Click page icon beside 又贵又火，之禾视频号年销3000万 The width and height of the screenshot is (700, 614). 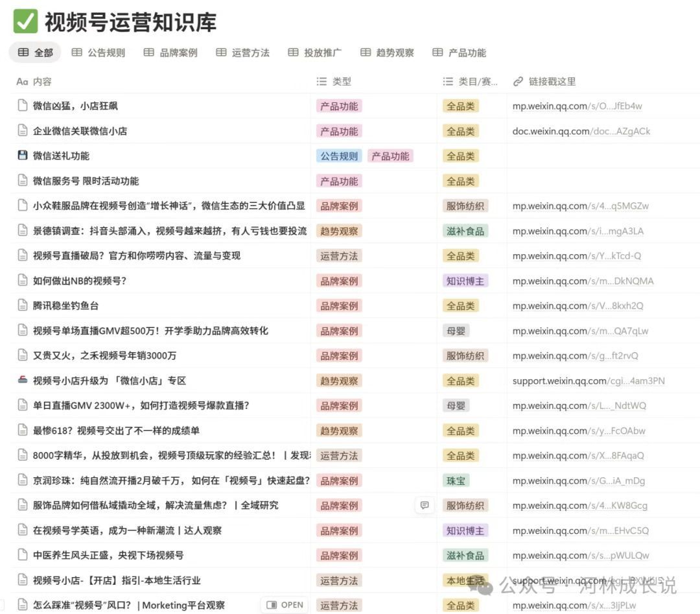[x=22, y=355]
